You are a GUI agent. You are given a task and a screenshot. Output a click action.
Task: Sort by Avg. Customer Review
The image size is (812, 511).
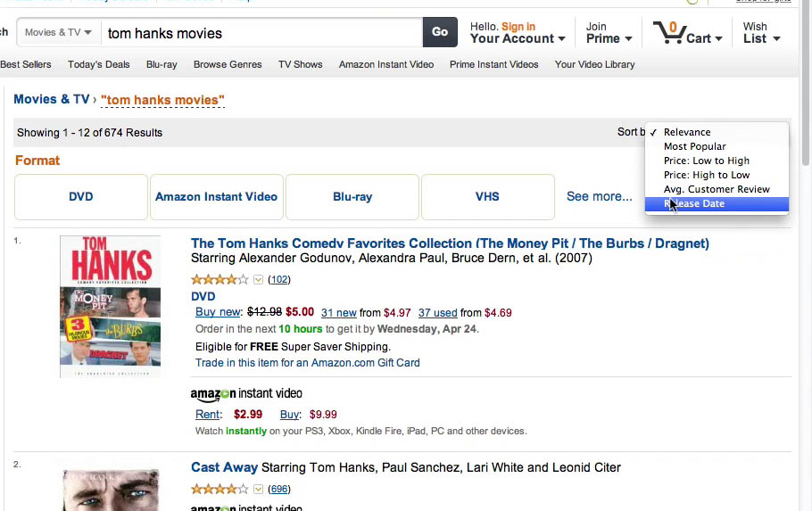coord(717,189)
